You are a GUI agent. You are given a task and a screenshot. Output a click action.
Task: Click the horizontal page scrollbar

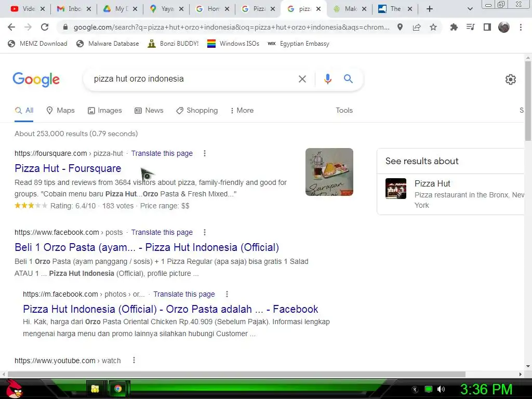(236, 374)
